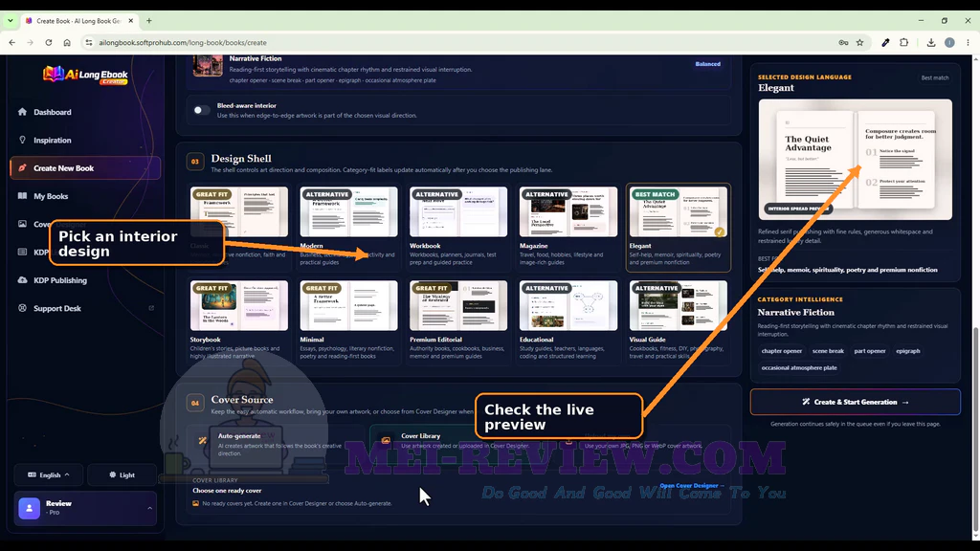The height and width of the screenshot is (551, 980).
Task: Click the scene break tag
Action: click(828, 351)
